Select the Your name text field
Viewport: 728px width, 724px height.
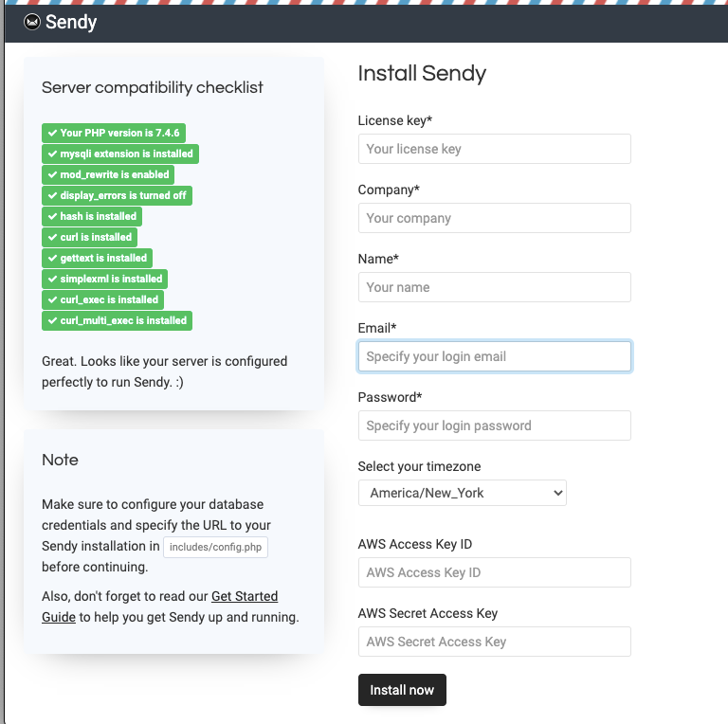point(495,287)
